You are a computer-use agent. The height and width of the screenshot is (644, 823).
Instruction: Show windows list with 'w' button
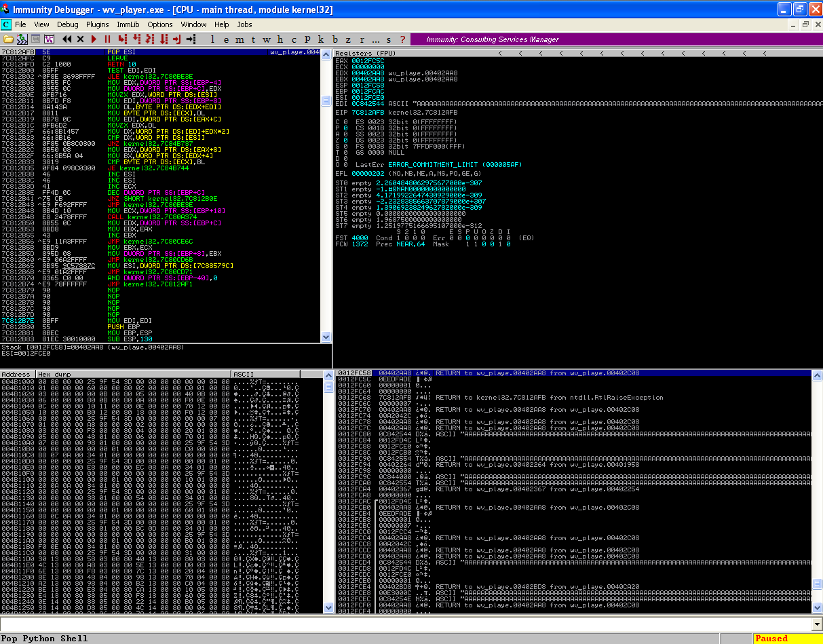pyautogui.click(x=267, y=39)
